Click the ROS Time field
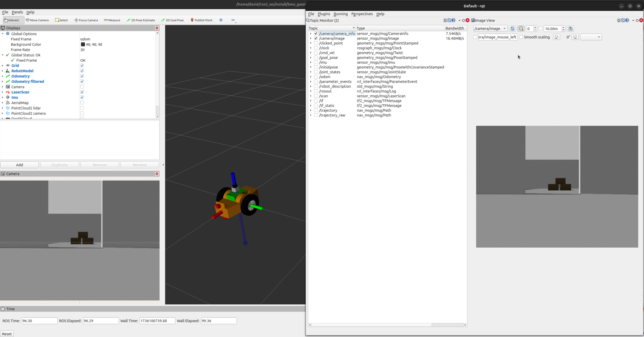 point(39,321)
